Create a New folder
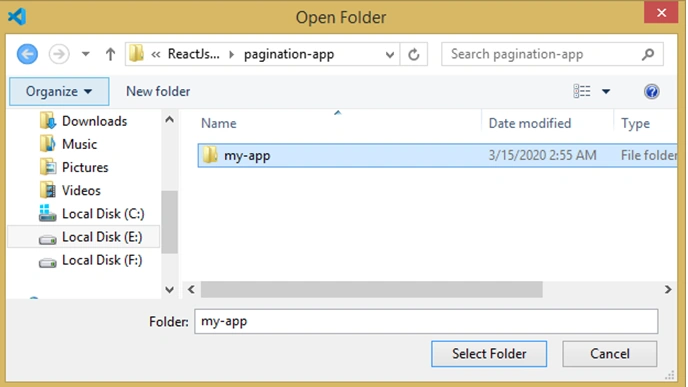688x387 pixels. [158, 91]
